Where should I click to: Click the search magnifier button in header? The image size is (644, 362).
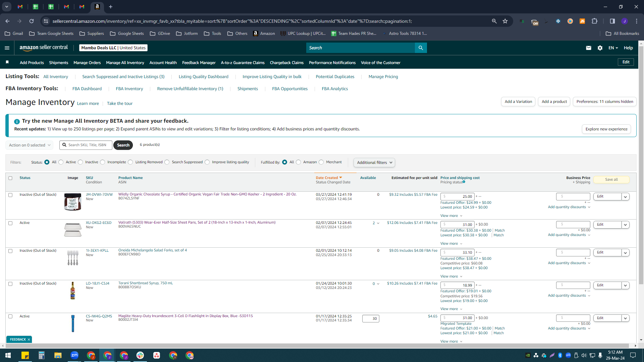click(x=421, y=48)
